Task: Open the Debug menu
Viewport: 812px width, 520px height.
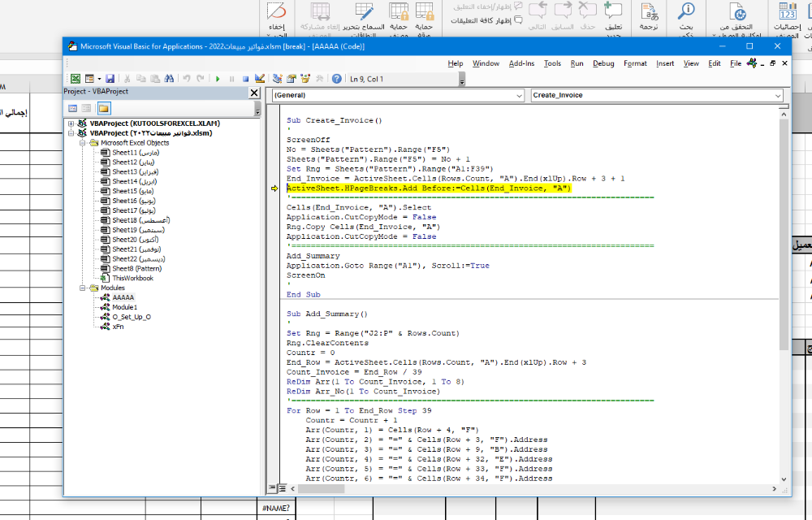Action: 603,63
